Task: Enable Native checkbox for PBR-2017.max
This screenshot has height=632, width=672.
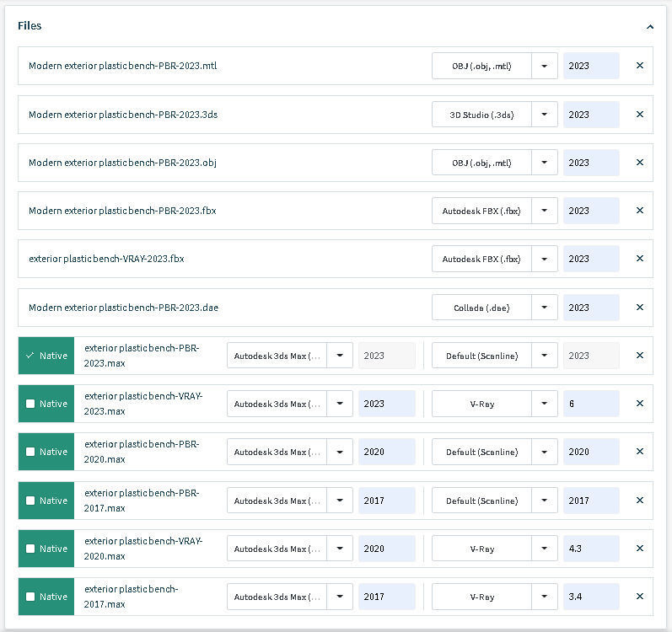Action: click(31, 501)
